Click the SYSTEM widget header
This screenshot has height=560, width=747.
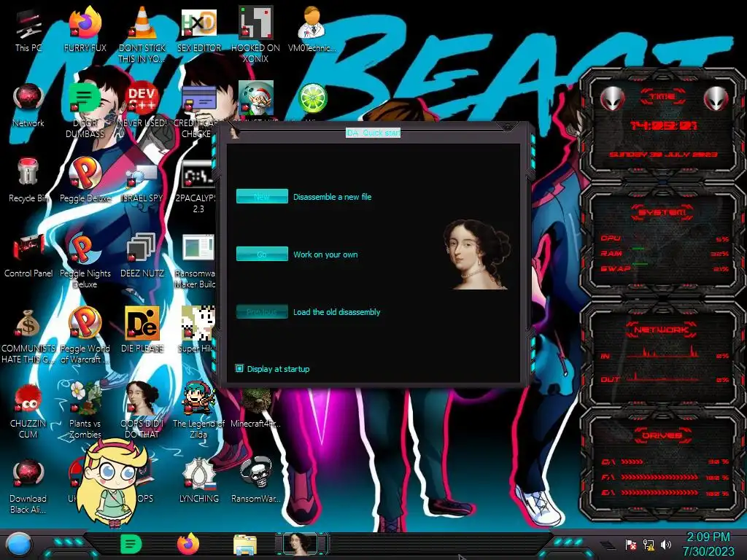click(x=662, y=212)
